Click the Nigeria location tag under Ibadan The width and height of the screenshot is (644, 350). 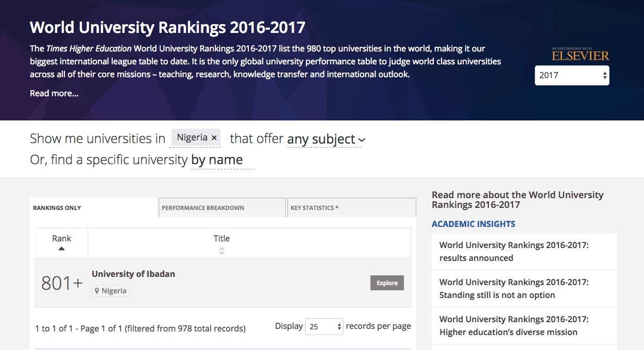coord(111,291)
